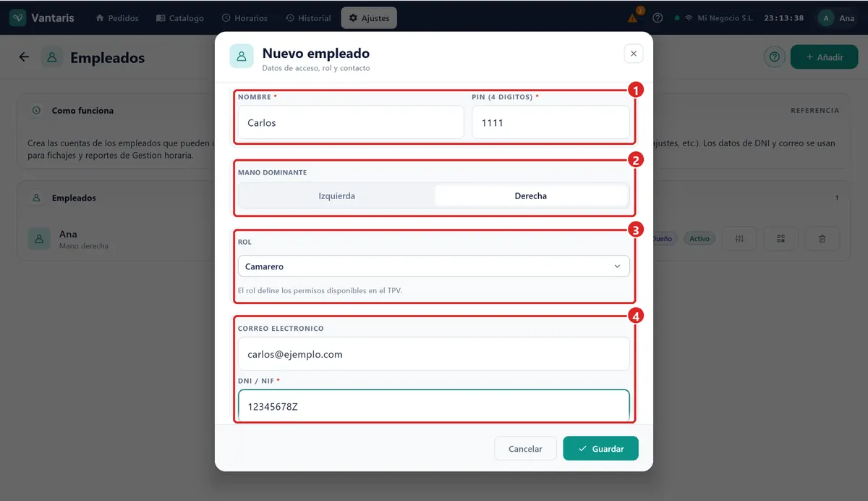Click the help question mark icon in top bar
868x501 pixels.
[658, 18]
